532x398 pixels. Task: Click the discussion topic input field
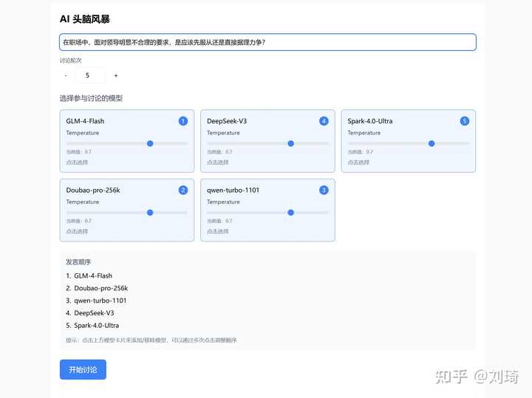pyautogui.click(x=267, y=42)
